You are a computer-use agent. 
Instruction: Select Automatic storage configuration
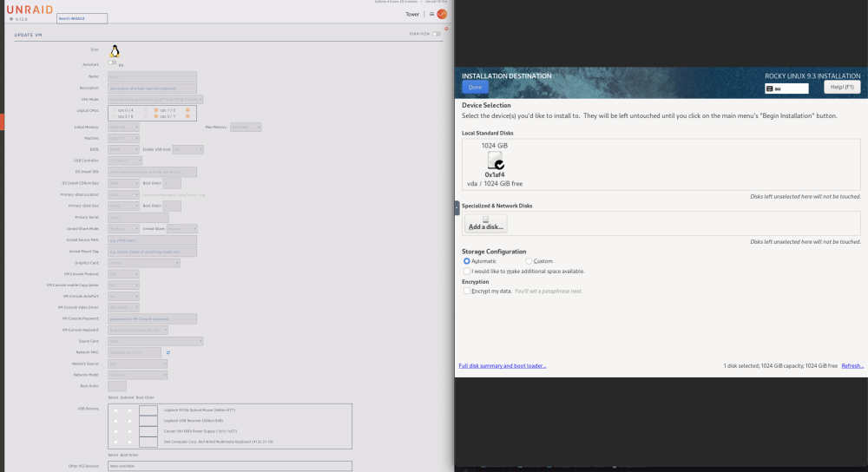467,261
